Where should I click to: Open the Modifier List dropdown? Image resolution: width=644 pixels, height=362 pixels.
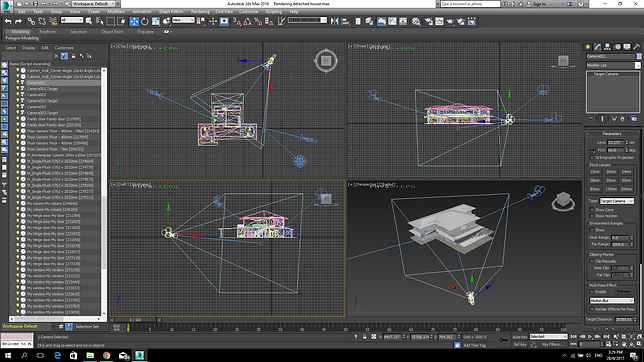613,65
